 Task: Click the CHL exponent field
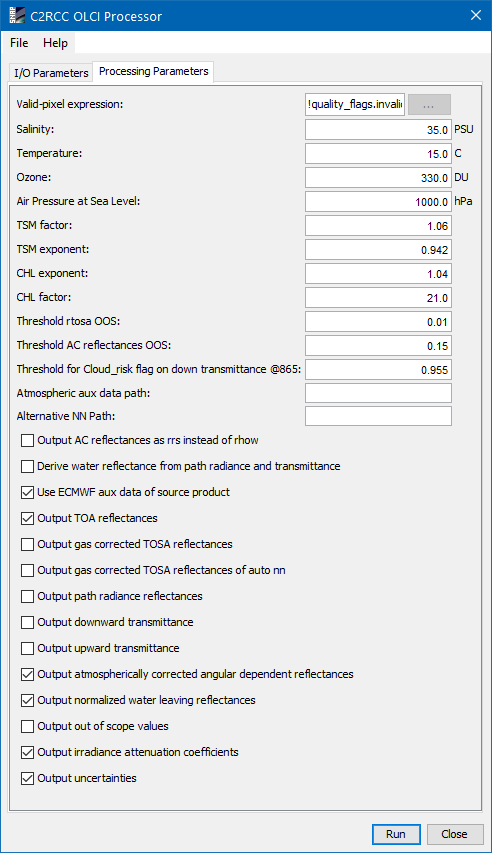tap(378, 274)
